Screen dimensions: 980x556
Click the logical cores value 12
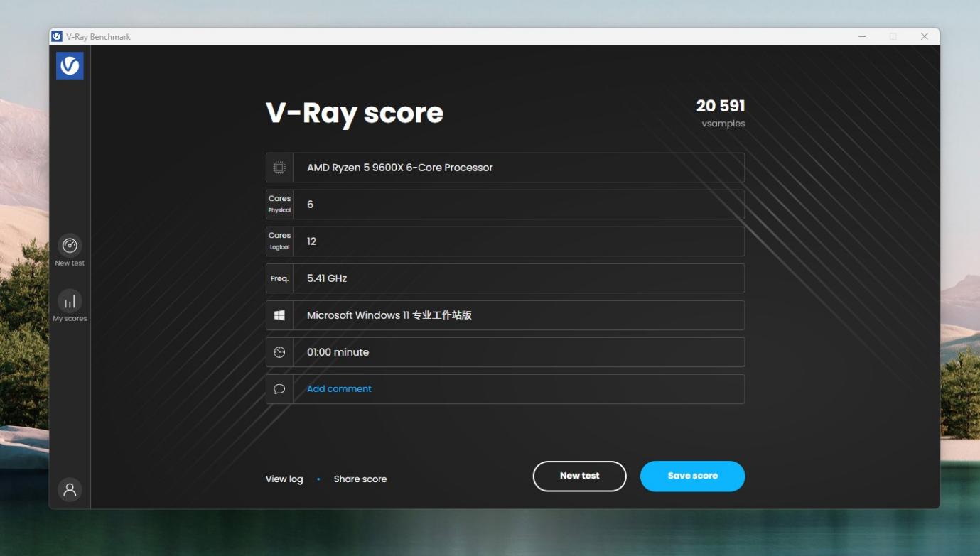[x=311, y=241]
